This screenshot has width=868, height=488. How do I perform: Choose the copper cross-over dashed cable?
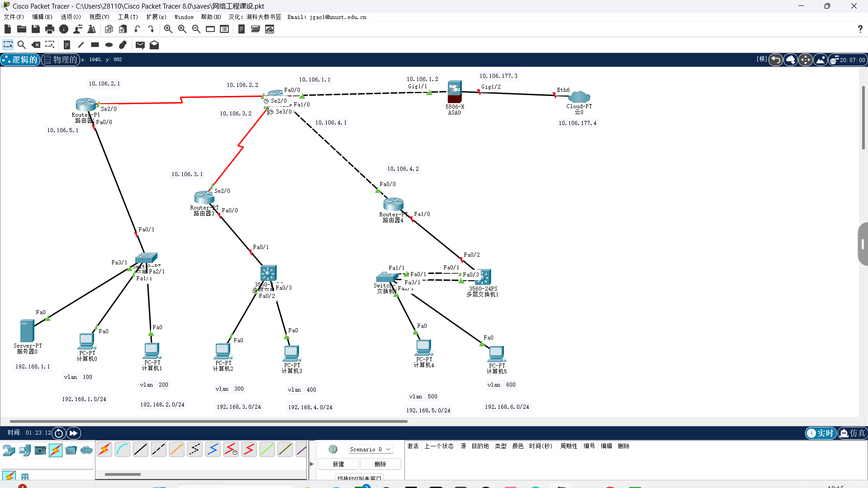coord(159,449)
